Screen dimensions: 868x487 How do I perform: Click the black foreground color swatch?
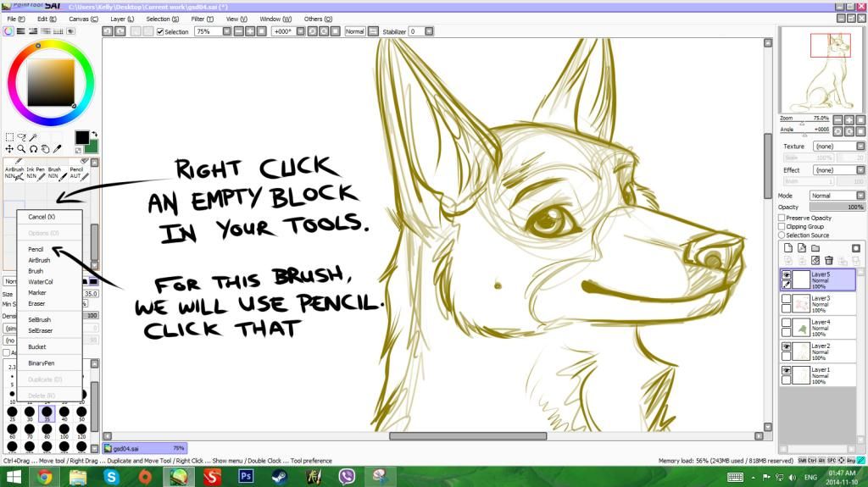pos(81,137)
